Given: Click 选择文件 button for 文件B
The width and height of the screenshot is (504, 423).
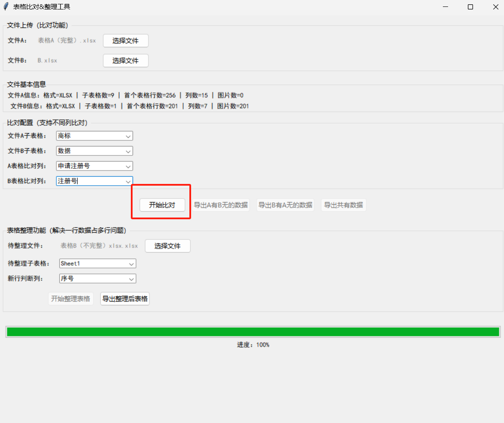Looking at the screenshot, I should (x=126, y=60).
